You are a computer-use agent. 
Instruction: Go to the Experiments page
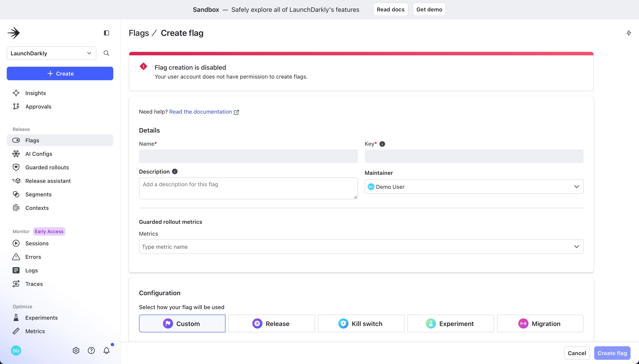click(x=60, y=318)
